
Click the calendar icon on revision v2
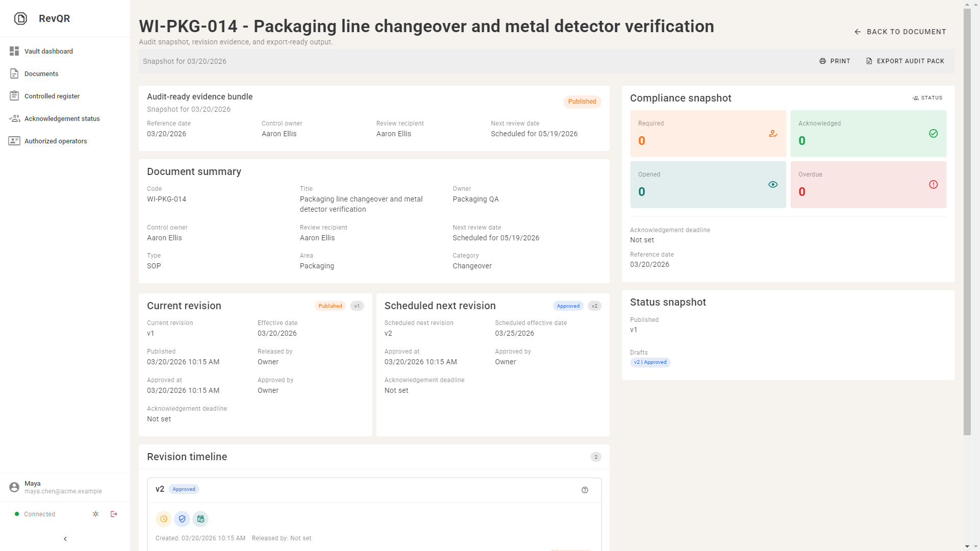tap(200, 519)
